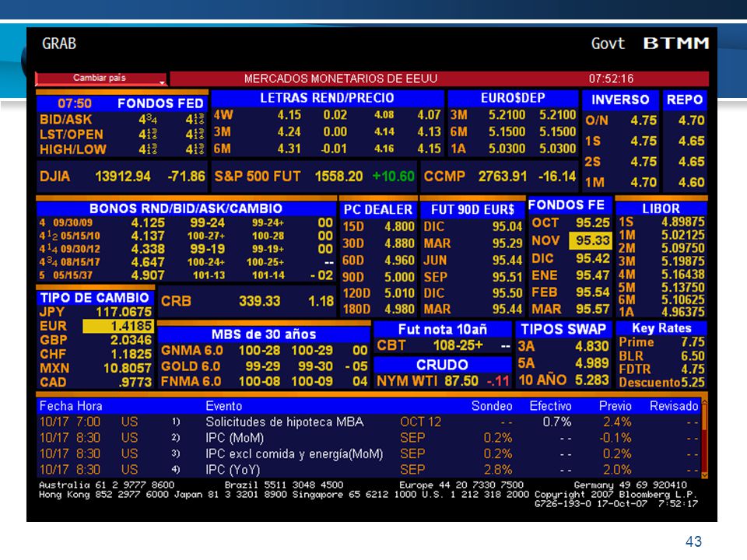Open the LETRAS REND/PRECIO section header
The image size is (747, 560).
(x=327, y=98)
